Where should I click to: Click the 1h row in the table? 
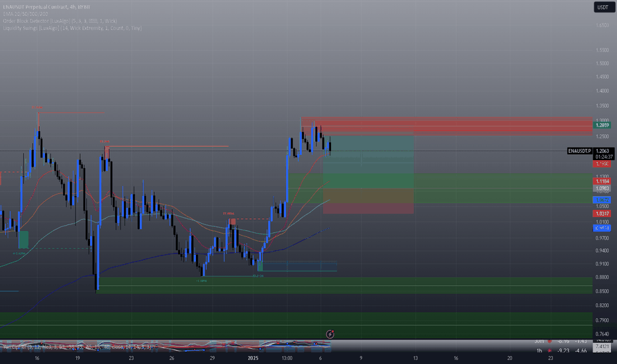tap(561, 351)
